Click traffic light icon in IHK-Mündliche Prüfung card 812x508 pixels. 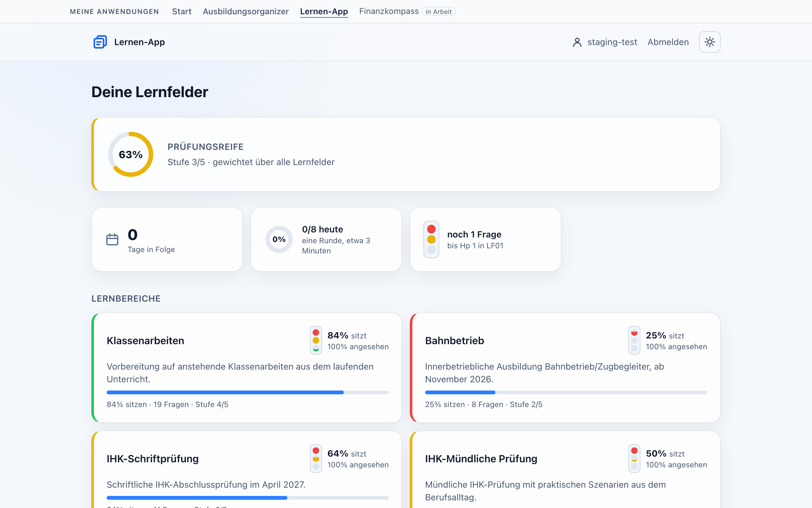point(634,458)
